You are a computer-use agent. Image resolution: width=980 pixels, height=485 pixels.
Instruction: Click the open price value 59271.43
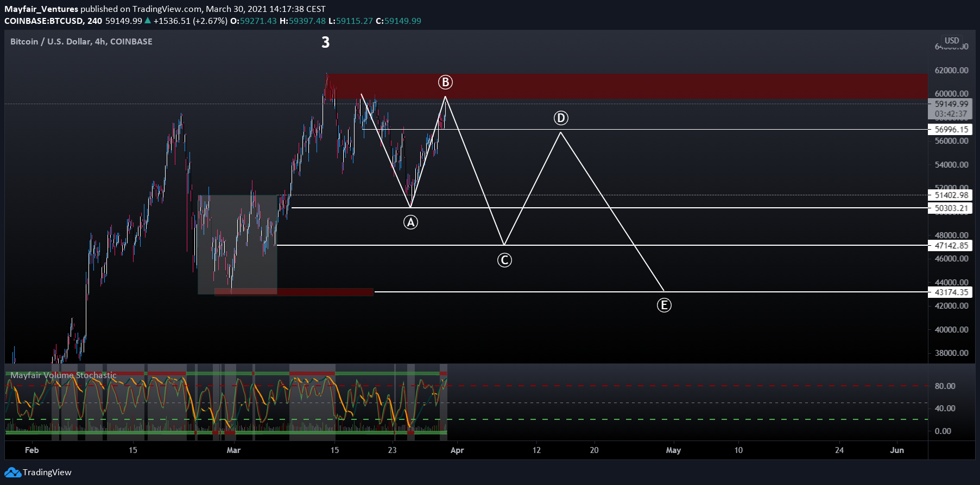point(258,21)
